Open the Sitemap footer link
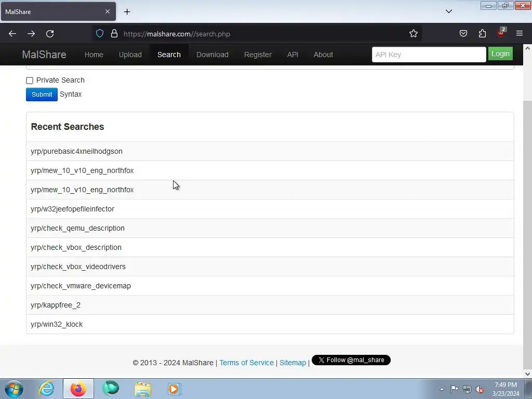This screenshot has width=532, height=399. pos(292,363)
